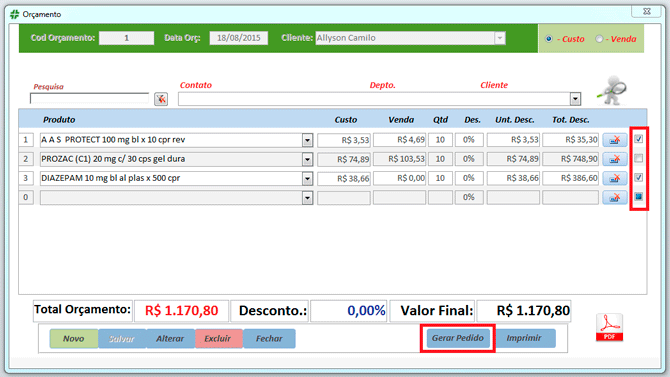
Task: Click Qtd field of A A S PROTECT row
Action: 440,140
